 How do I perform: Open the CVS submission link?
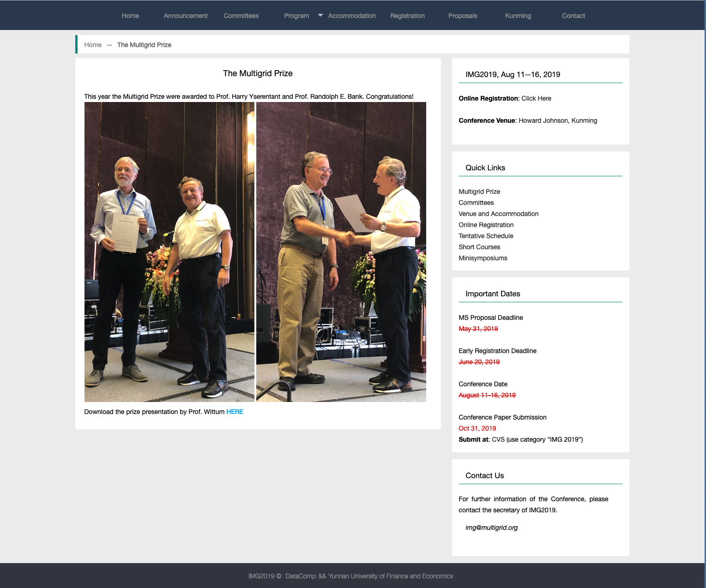click(498, 439)
